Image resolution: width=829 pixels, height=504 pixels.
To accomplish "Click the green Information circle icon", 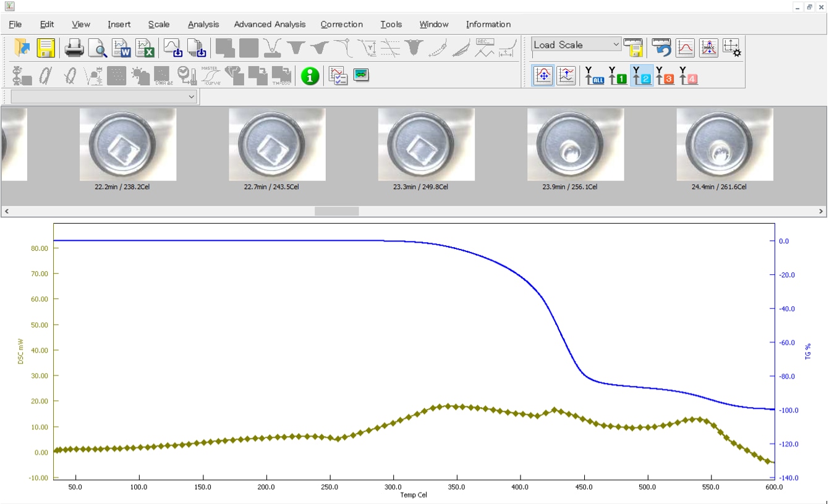I will coord(310,76).
